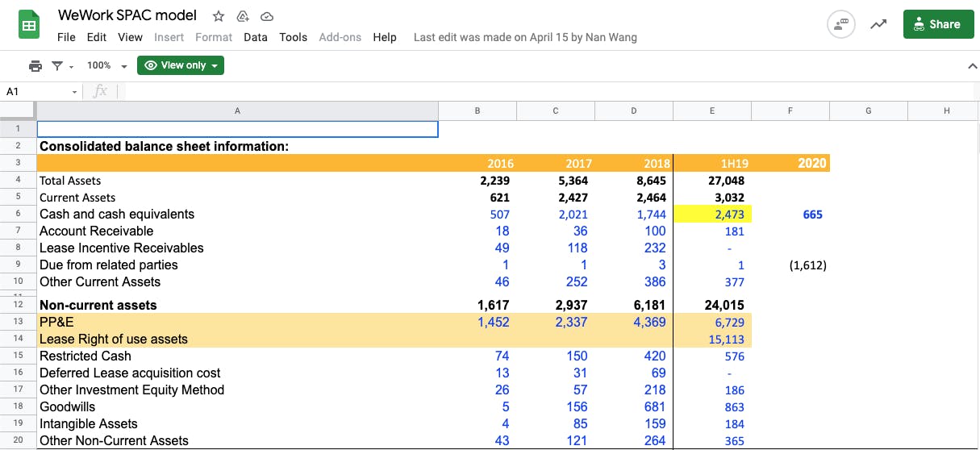Check the cloud document status icon
Viewport: 980px width, 450px height.
(267, 16)
